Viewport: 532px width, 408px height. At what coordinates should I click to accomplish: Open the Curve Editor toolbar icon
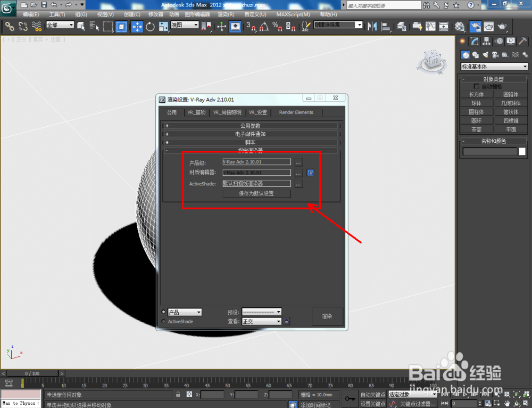coord(430,26)
